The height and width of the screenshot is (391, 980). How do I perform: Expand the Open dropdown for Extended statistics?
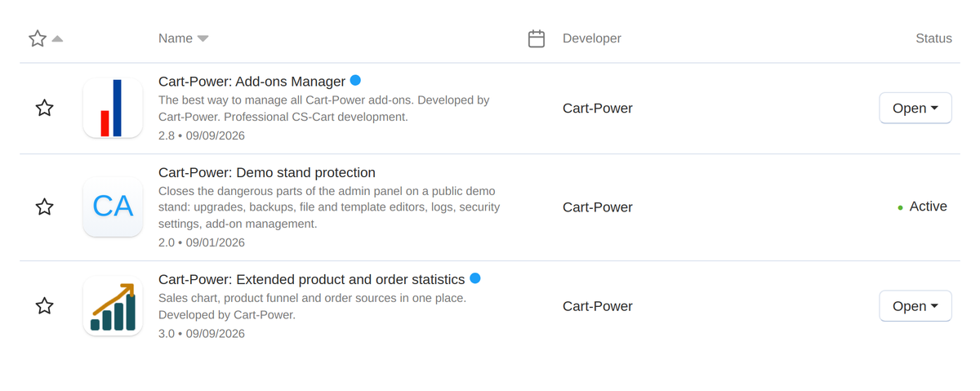tap(915, 306)
